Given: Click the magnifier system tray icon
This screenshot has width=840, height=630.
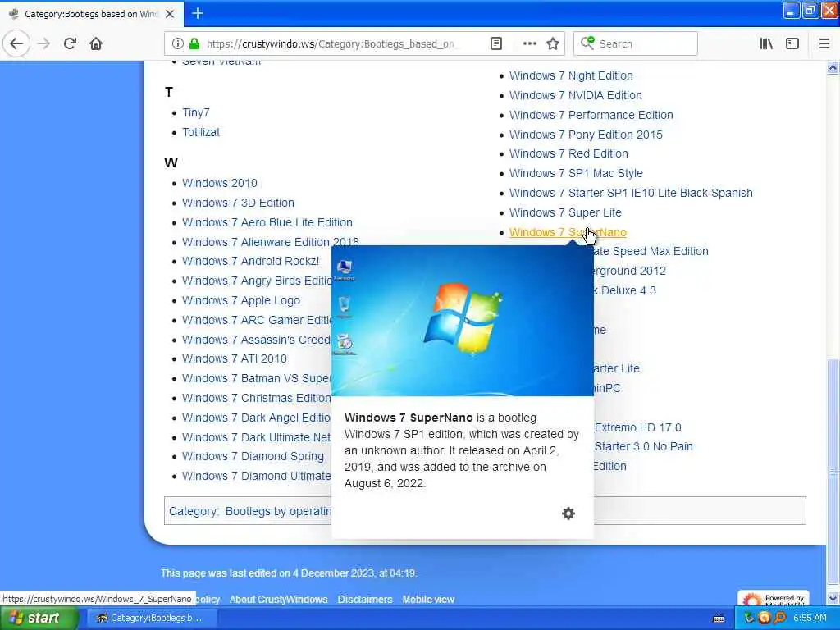Looking at the screenshot, I should point(780,619).
